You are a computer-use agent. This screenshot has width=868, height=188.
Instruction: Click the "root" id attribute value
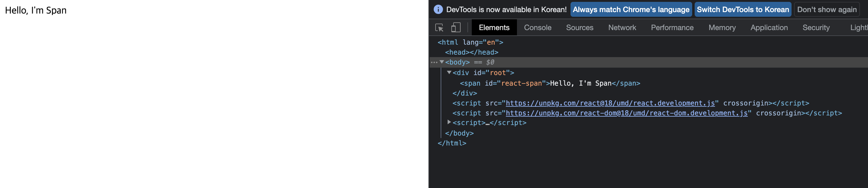point(498,73)
